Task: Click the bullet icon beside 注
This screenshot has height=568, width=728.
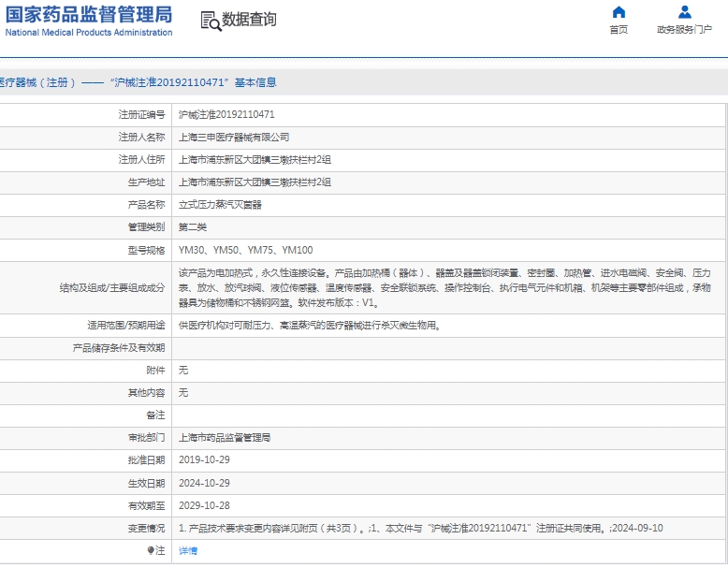Action: [x=151, y=551]
